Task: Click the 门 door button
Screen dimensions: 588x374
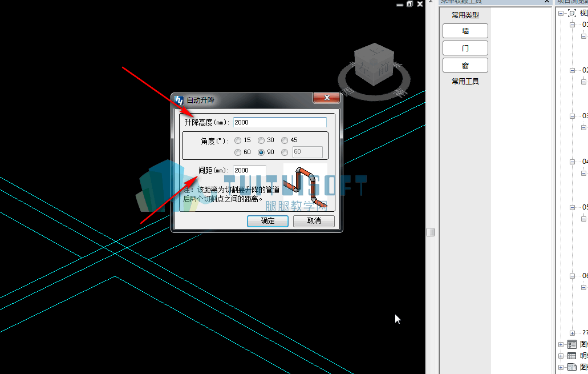Action: pyautogui.click(x=465, y=48)
